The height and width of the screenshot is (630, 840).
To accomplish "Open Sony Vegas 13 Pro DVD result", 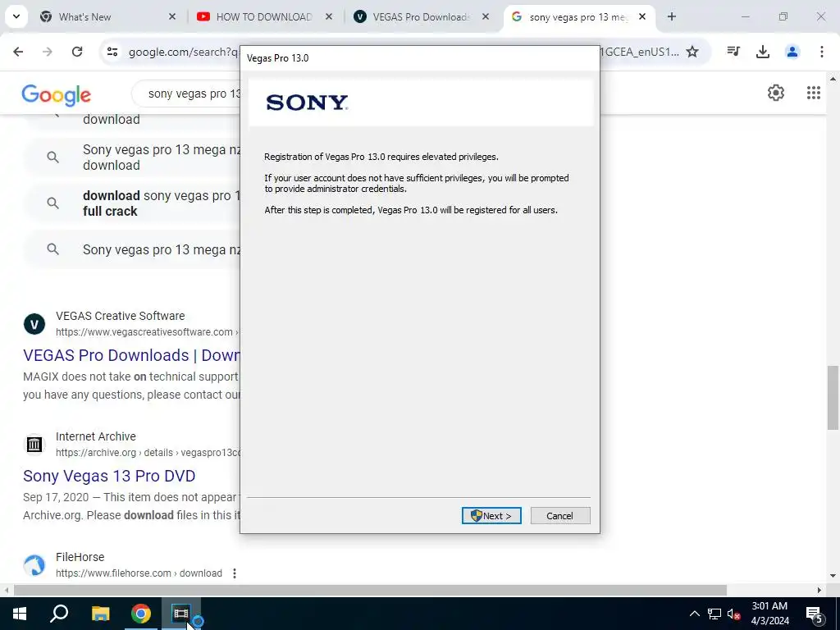I will (109, 476).
